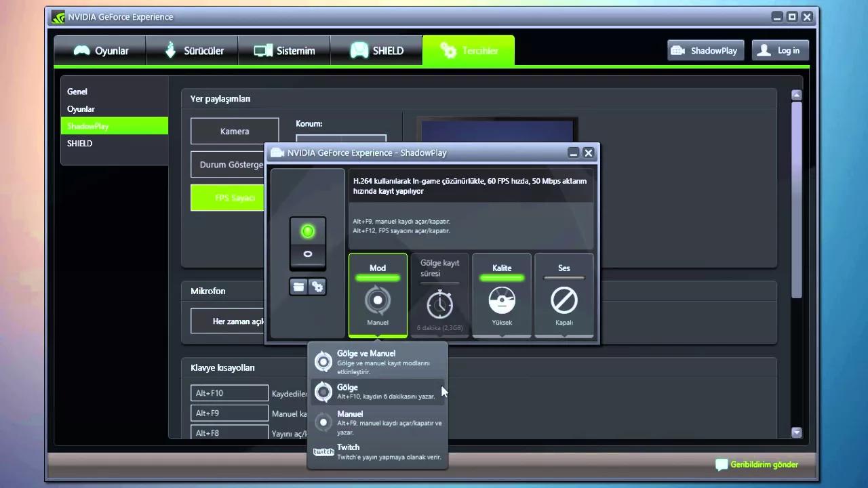868x488 pixels.
Task: Select SHIELD in the sidebar list
Action: tap(114, 143)
